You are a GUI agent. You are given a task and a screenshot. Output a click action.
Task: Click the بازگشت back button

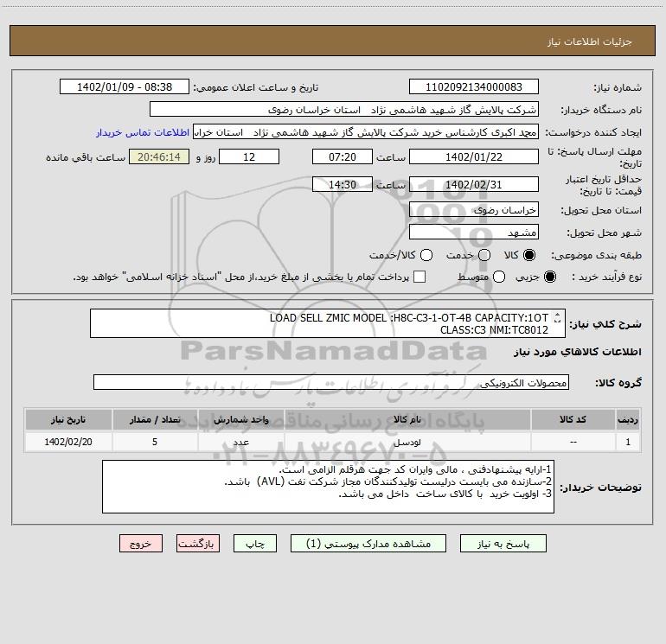tap(198, 544)
